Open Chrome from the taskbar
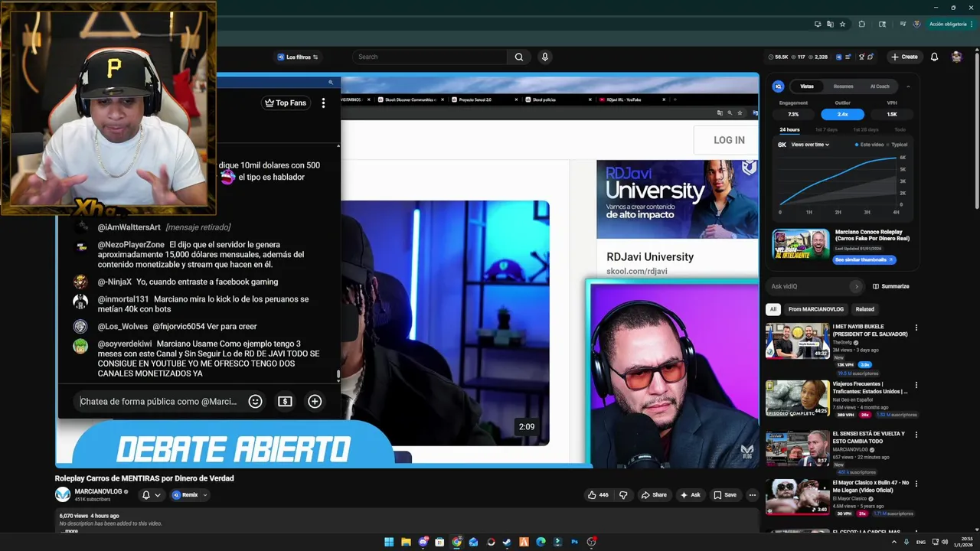Image resolution: width=980 pixels, height=551 pixels. tap(456, 542)
